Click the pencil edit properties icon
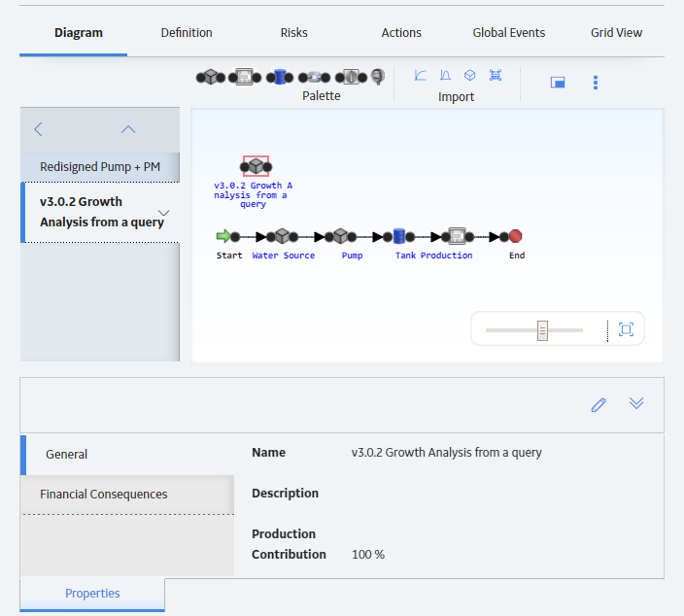Viewport: 684px width, 616px height. pos(598,404)
